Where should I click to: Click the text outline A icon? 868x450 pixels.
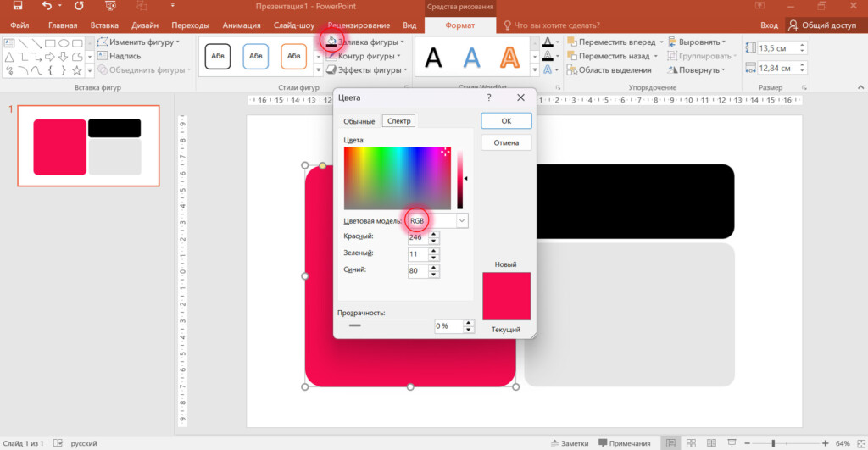pyautogui.click(x=548, y=56)
